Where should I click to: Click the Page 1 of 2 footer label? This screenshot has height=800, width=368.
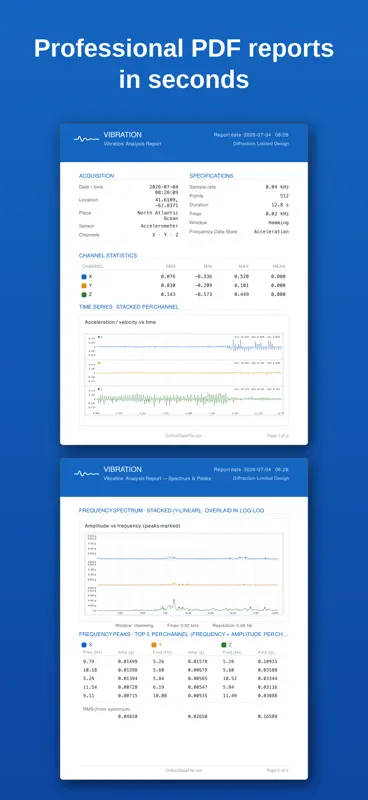coord(278,436)
